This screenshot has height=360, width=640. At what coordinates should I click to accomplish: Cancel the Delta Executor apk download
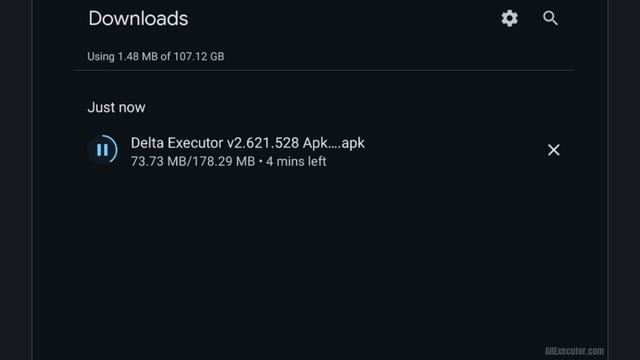[553, 150]
